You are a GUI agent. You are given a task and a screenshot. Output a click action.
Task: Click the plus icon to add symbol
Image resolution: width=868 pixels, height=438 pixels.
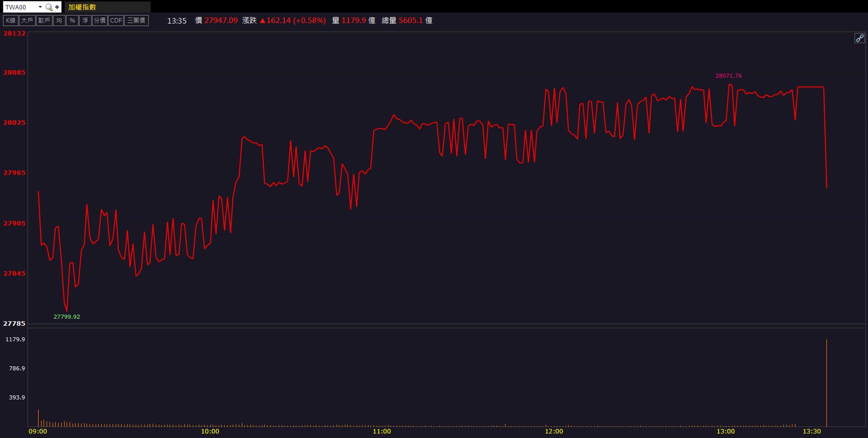point(57,7)
